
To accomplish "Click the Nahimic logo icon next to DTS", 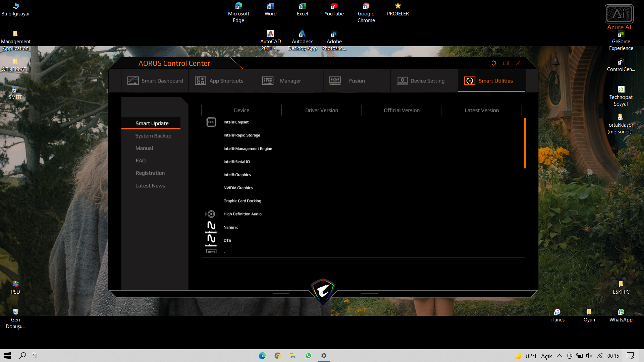I will [x=211, y=240].
